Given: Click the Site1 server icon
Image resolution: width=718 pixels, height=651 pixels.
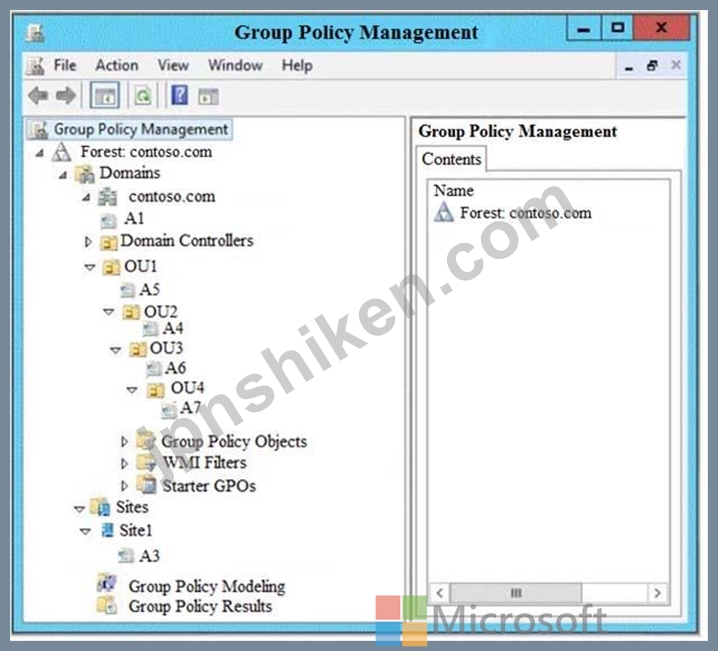Looking at the screenshot, I should 108,530.
